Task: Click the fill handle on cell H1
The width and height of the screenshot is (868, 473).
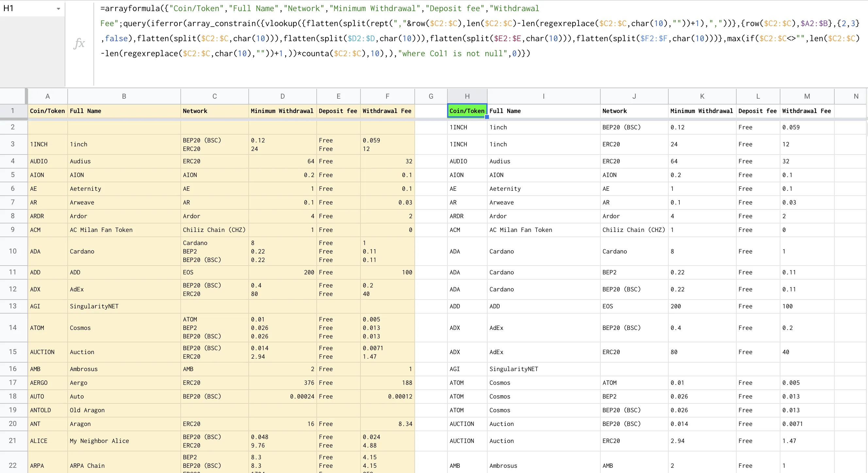Action: tap(487, 117)
